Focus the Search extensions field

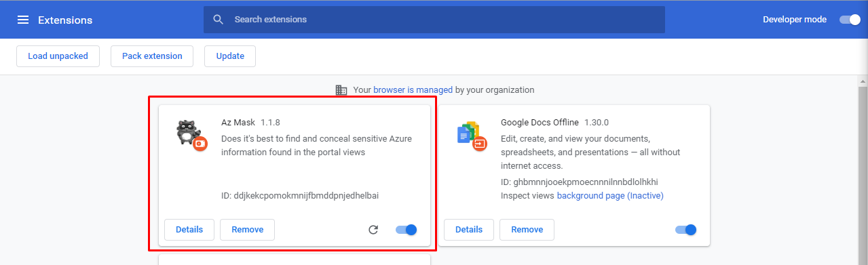[434, 20]
